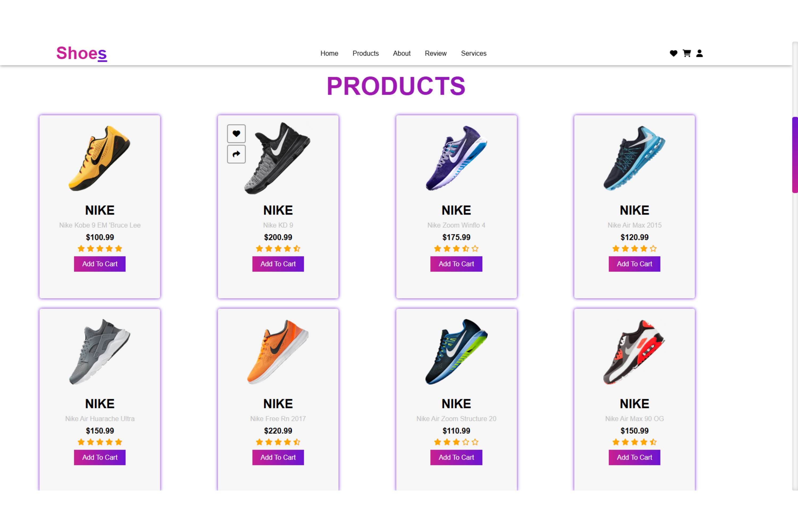Image resolution: width=798 pixels, height=532 pixels.
Task: Click the wishlist heart icon in header
Action: (x=674, y=53)
